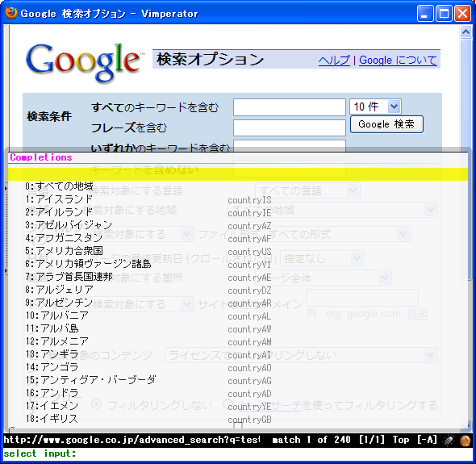Select completion 1:アイスランド
This screenshot has width=476, height=464.
pos(59,199)
